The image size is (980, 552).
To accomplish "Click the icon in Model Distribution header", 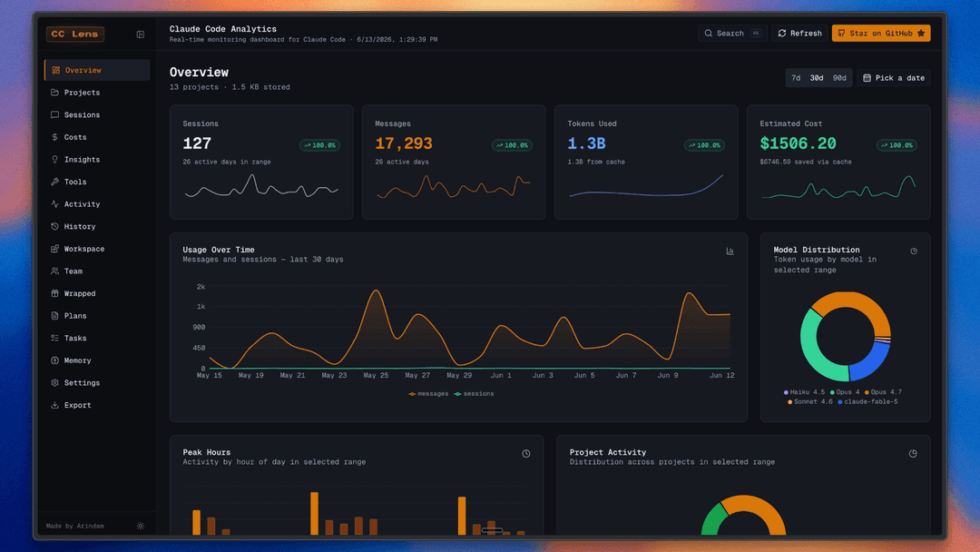I will [x=914, y=251].
